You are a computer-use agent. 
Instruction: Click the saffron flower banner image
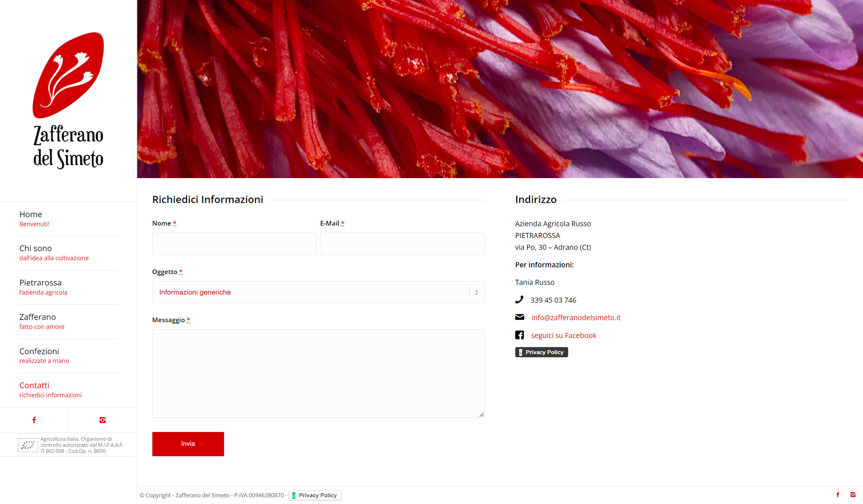[x=500, y=89]
